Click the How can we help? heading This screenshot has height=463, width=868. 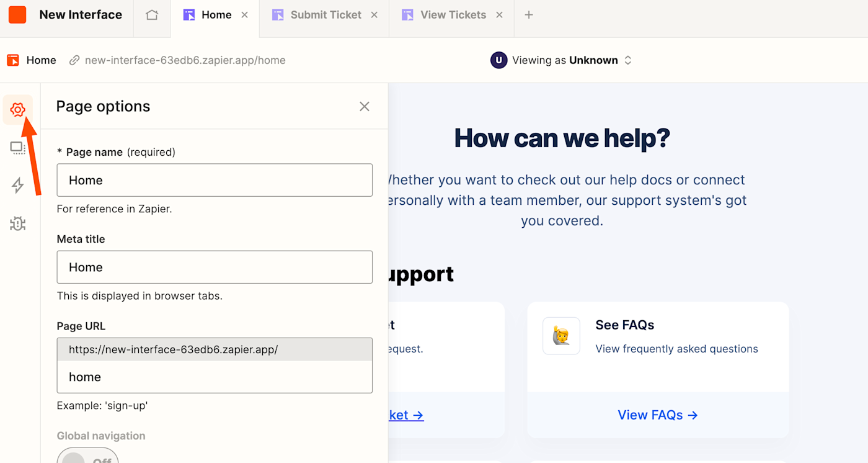[x=562, y=138]
